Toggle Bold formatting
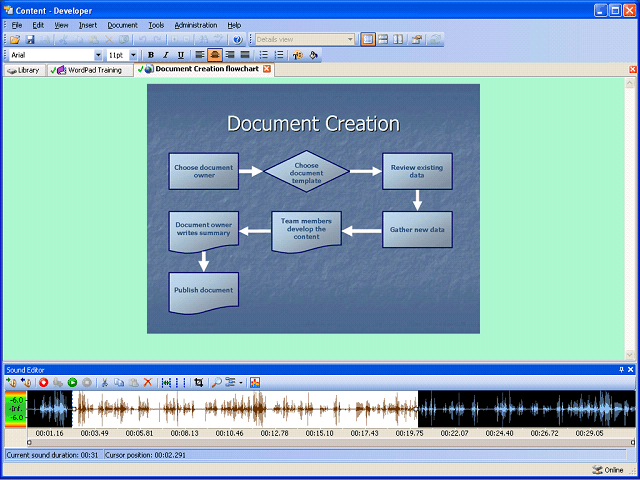 pos(151,55)
